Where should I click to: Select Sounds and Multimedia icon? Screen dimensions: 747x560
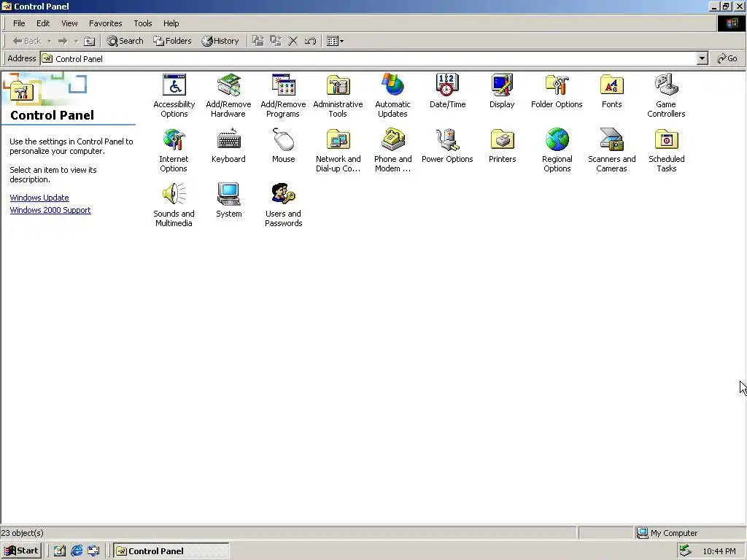coord(174,194)
